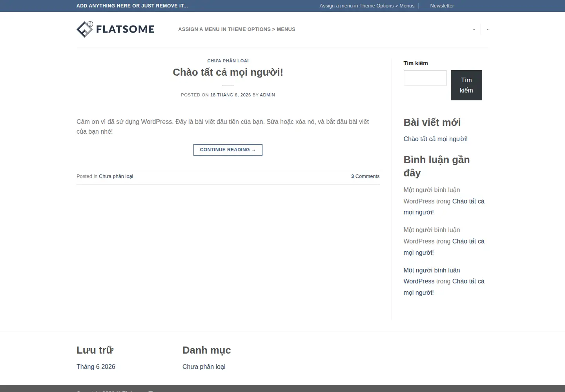Open the Newsletter link in top bar
The width and height of the screenshot is (565, 392).
(442, 6)
